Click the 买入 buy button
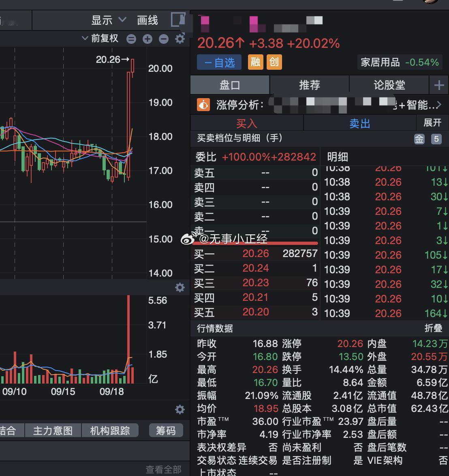 tap(247, 124)
